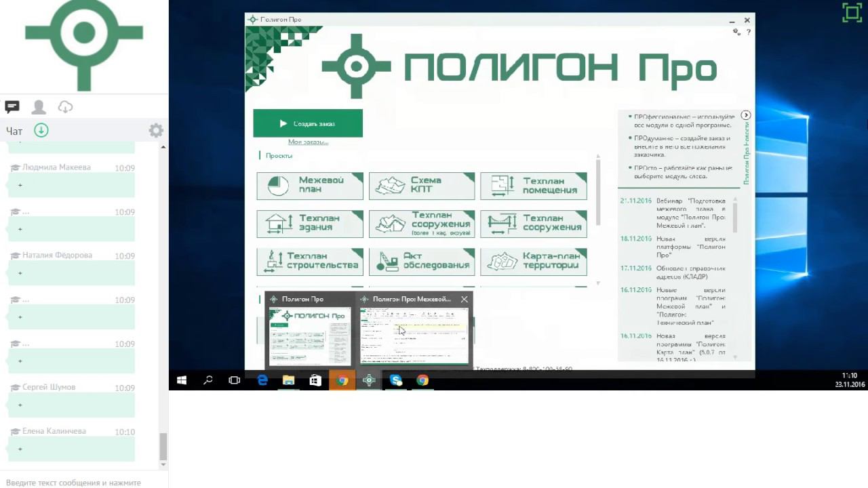The image size is (868, 488).
Task: Open Техплан сооружения (более 1 кад. округа)
Action: click(422, 224)
